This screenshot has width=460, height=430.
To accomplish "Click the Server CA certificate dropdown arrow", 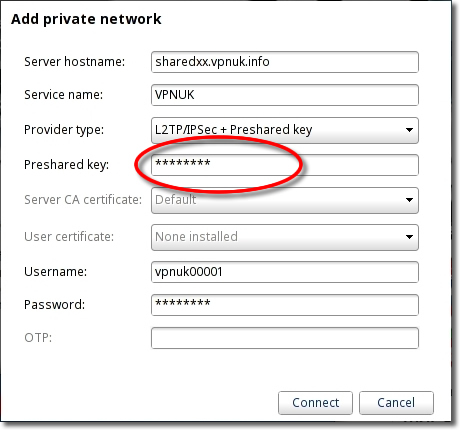I will point(409,200).
